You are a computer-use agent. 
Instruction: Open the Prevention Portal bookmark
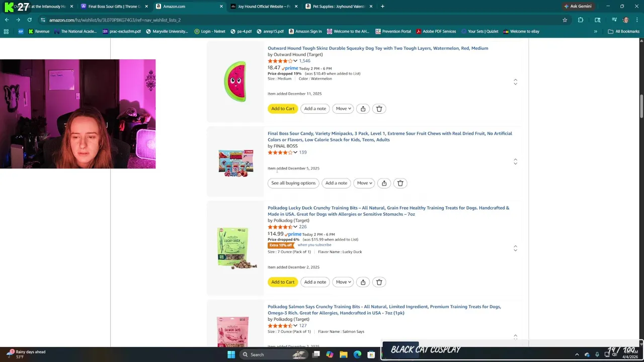point(392,31)
